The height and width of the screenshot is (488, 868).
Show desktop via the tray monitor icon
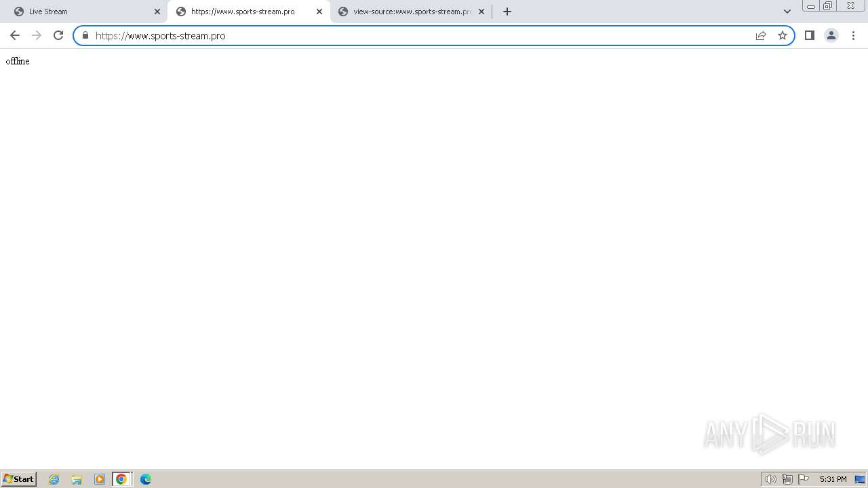[x=860, y=479]
